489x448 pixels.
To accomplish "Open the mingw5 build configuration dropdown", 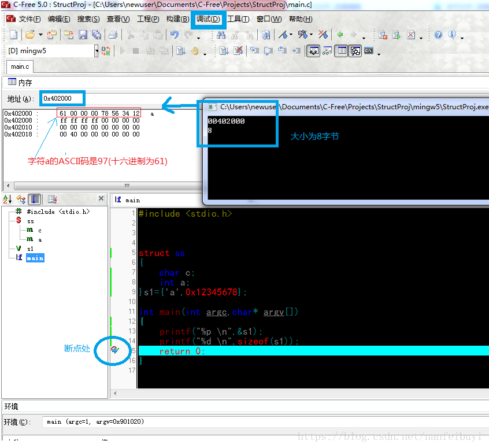I will (97, 51).
